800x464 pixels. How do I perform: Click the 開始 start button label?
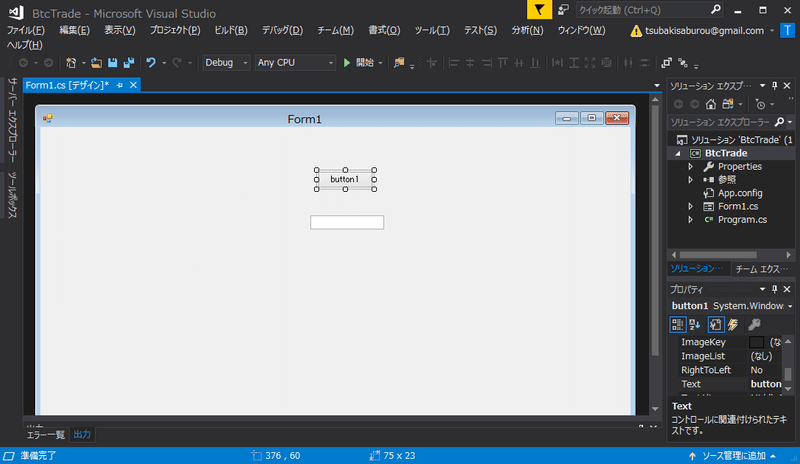coord(365,63)
